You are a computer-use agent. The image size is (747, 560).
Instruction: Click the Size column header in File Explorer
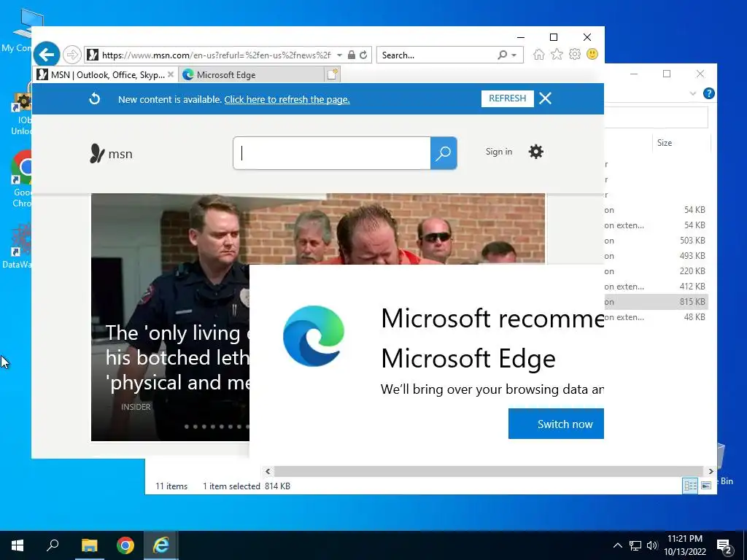click(x=665, y=143)
